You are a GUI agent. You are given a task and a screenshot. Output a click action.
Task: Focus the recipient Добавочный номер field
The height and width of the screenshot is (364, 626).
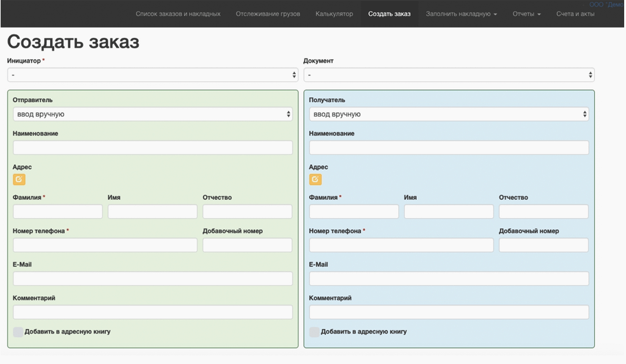click(x=543, y=245)
